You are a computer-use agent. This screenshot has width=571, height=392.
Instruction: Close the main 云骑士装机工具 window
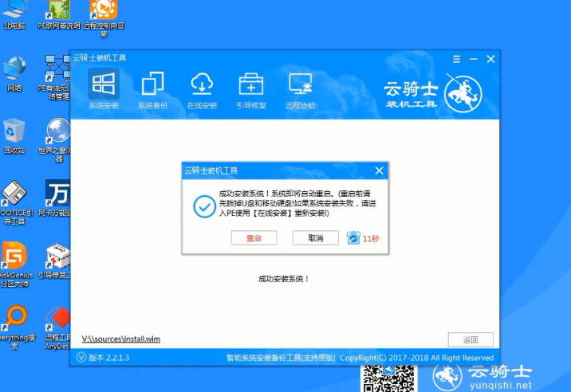[x=490, y=59]
